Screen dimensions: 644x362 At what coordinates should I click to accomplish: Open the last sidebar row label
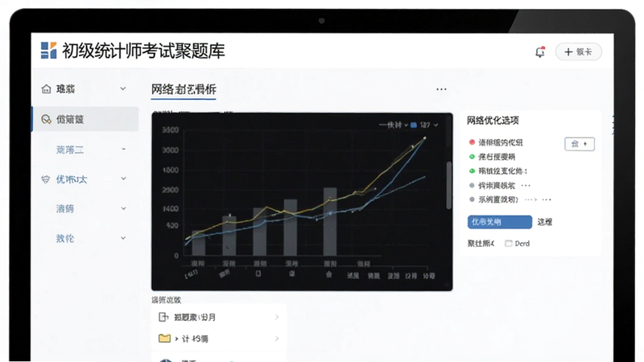click(x=65, y=238)
